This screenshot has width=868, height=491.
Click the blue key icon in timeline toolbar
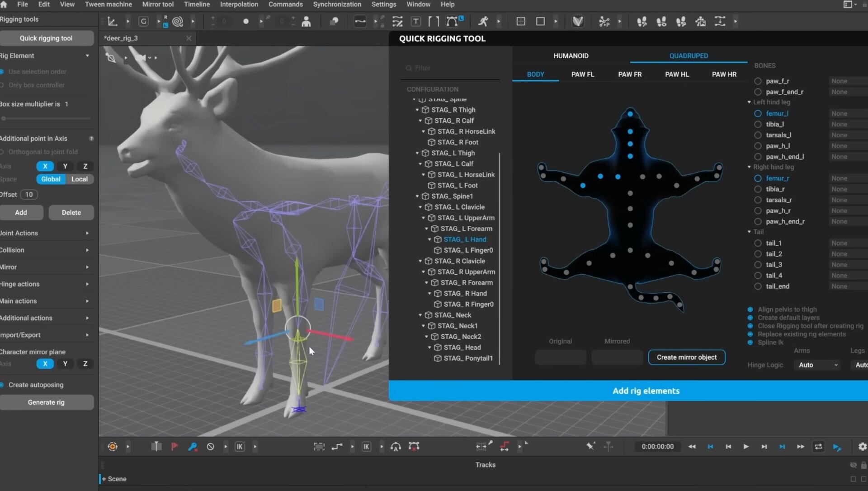pyautogui.click(x=193, y=447)
